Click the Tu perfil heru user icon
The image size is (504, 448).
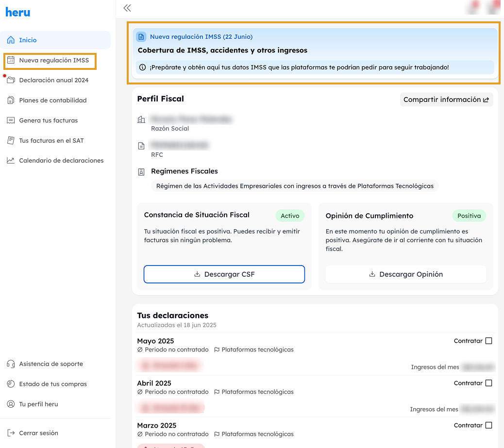pyautogui.click(x=11, y=404)
